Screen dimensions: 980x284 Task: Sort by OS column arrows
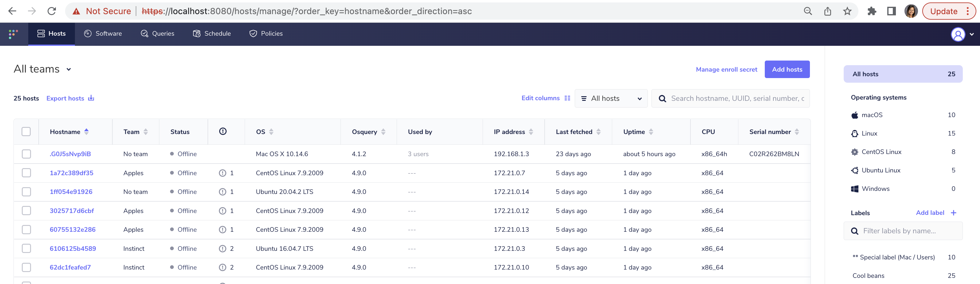point(271,131)
